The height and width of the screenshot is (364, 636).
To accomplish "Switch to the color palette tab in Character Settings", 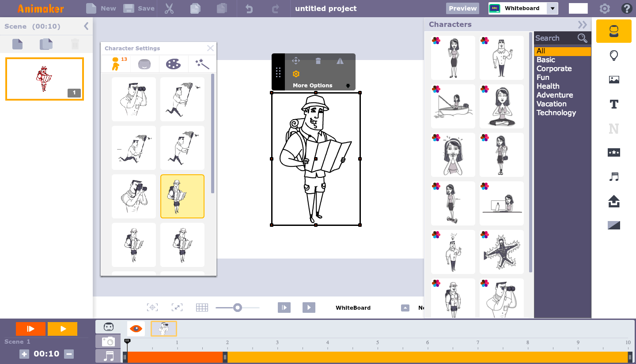I will pyautogui.click(x=174, y=64).
